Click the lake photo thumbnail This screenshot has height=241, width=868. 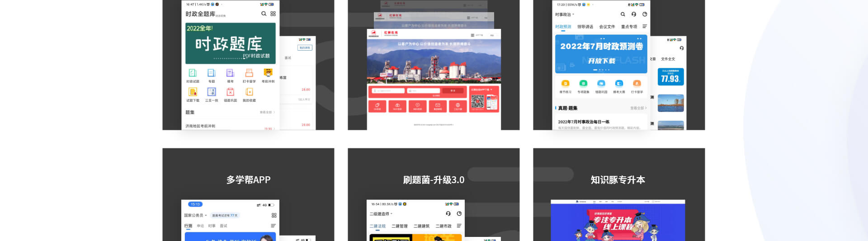click(670, 103)
